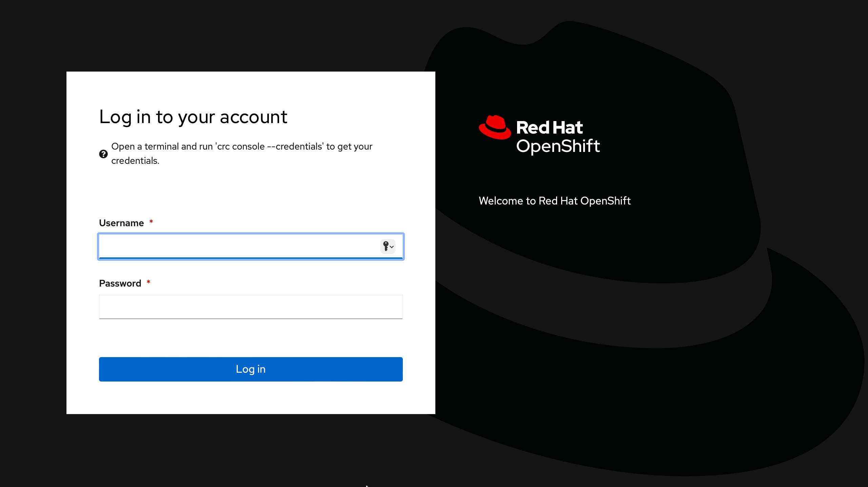Screen dimensions: 868x487
Task: Click the word 'Welcome' in the banner
Action: [501, 201]
